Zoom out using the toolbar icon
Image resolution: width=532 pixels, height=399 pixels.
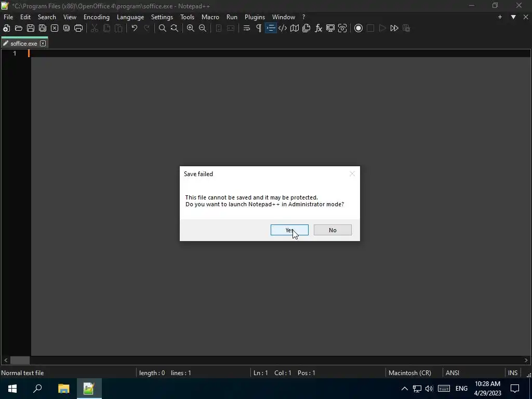pos(203,28)
